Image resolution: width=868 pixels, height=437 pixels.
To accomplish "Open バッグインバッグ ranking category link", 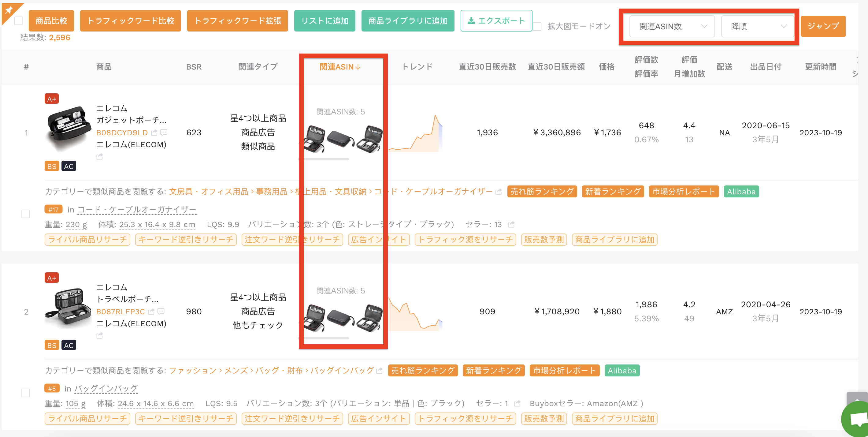I will point(106,389).
